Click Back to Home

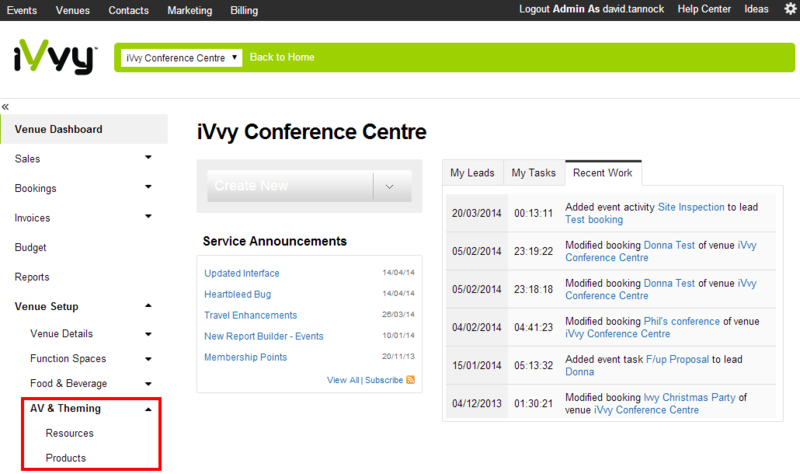click(x=282, y=57)
